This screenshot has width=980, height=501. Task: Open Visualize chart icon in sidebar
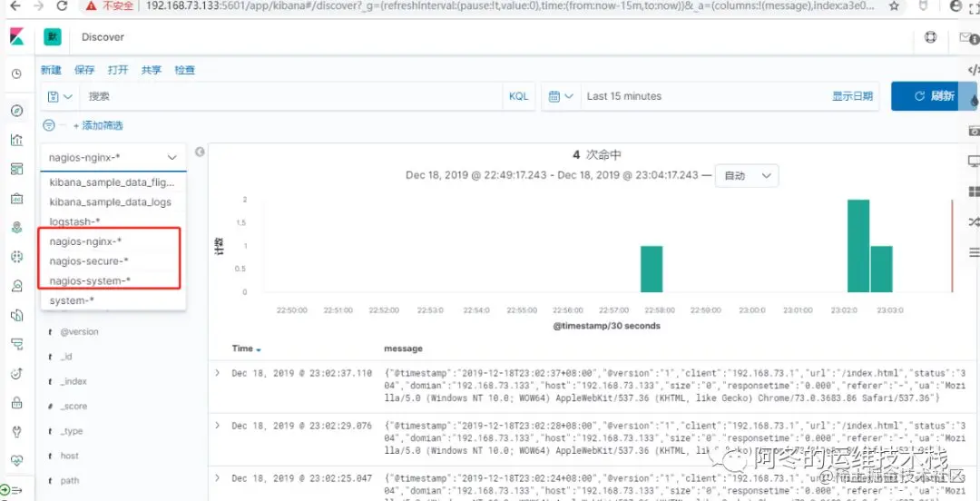coord(17,140)
